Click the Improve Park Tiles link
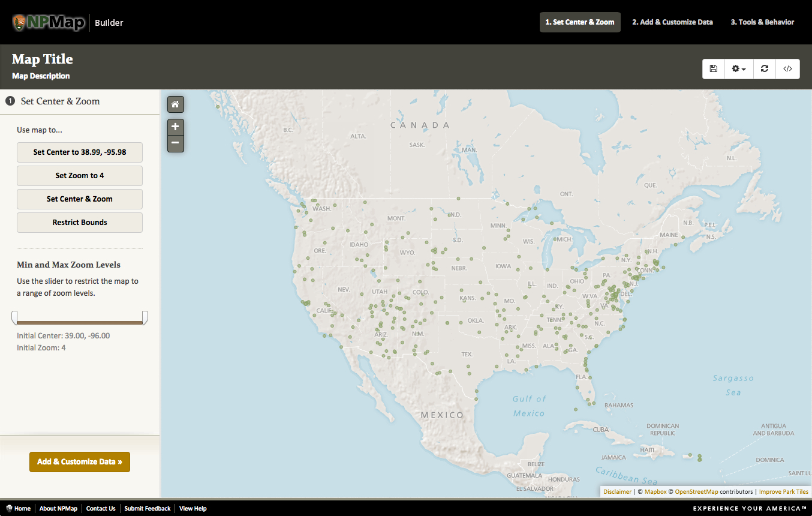The height and width of the screenshot is (516, 812). (784, 492)
